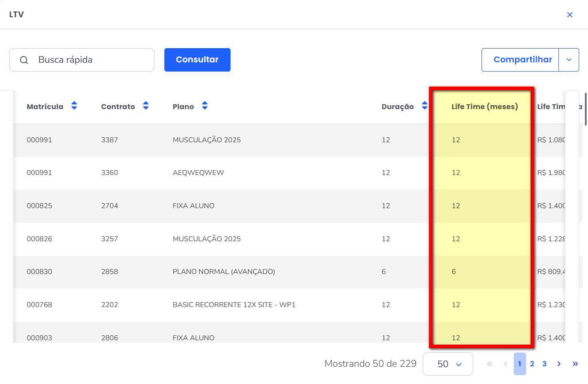Image resolution: width=588 pixels, height=384 pixels.
Task: Go to page 3
Action: tap(544, 364)
